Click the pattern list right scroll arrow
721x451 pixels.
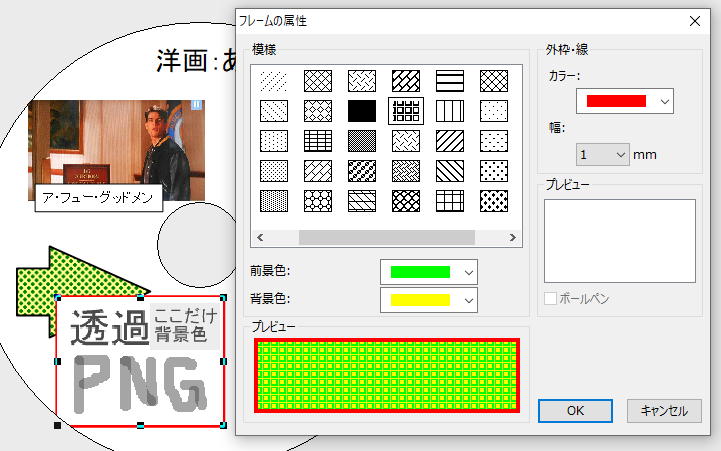point(513,238)
